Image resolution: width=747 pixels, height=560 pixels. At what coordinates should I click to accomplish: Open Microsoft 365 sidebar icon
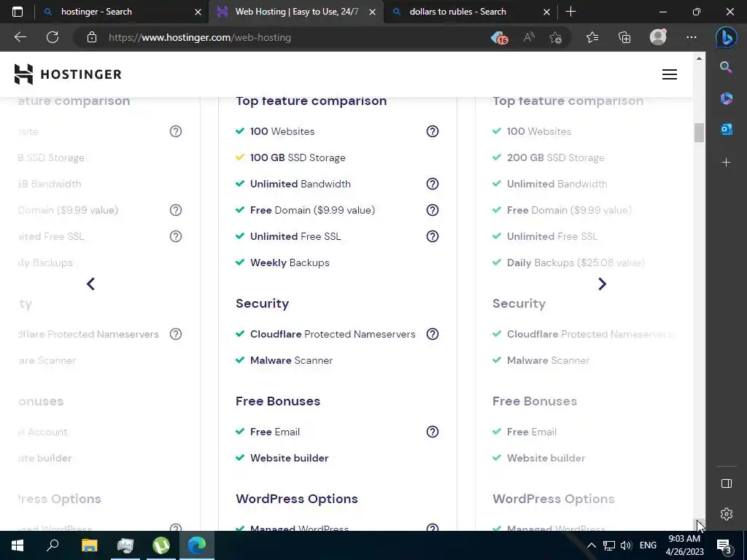tap(726, 98)
